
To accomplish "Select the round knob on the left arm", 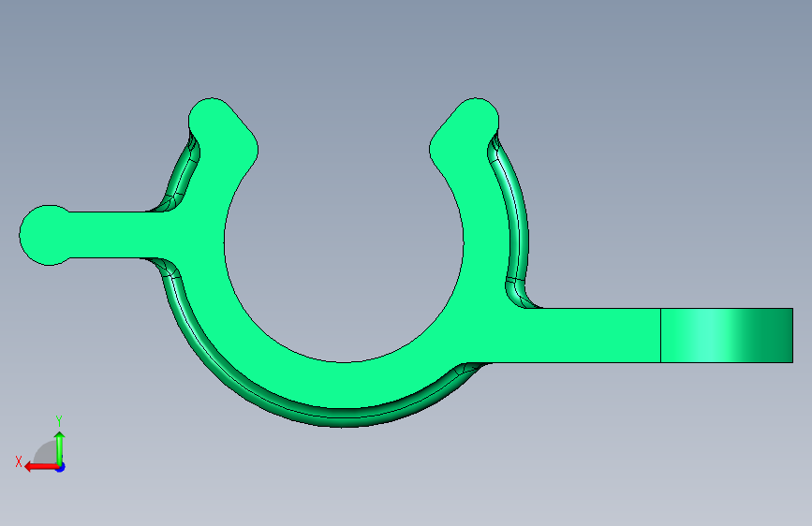I will point(48,236).
